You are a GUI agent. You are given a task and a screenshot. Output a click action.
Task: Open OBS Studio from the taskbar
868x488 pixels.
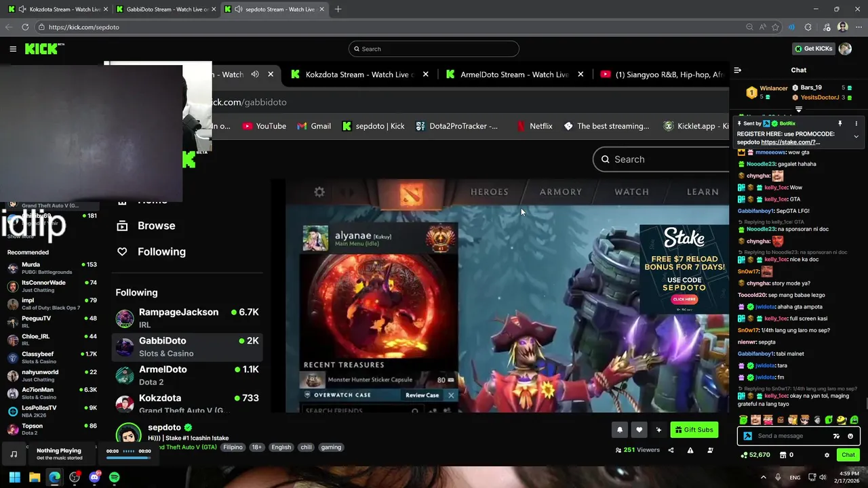[x=75, y=477]
